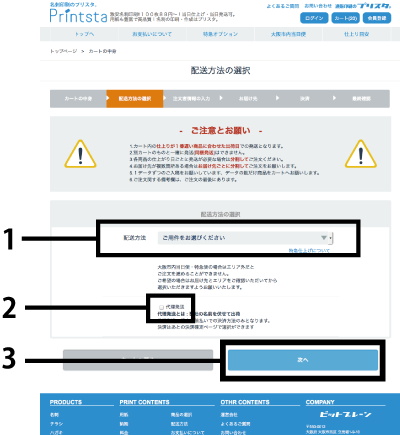Click the green arrow on 配送方法 dropdown
Screen dimensions: 400x435
click(324, 238)
